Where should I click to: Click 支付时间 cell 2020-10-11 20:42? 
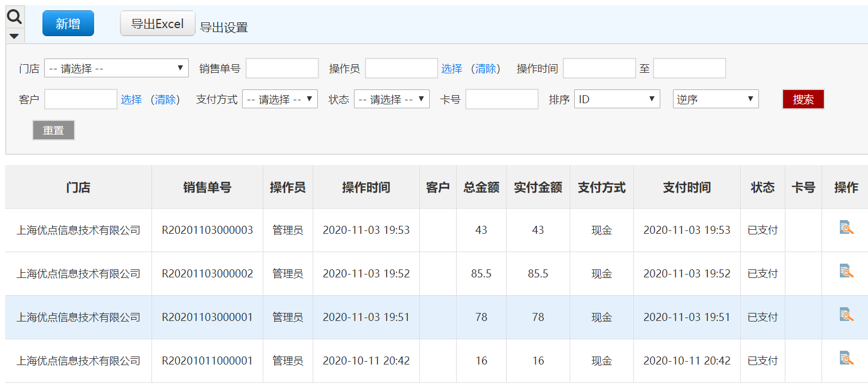tap(687, 361)
